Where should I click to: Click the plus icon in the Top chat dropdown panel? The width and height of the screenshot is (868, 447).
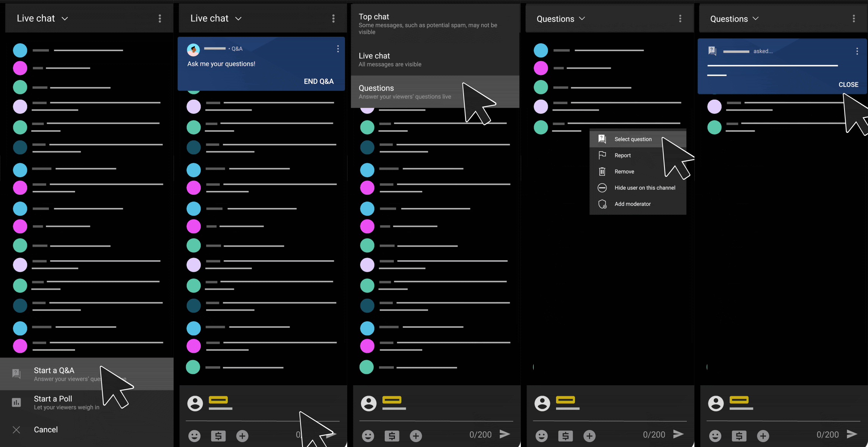(416, 436)
